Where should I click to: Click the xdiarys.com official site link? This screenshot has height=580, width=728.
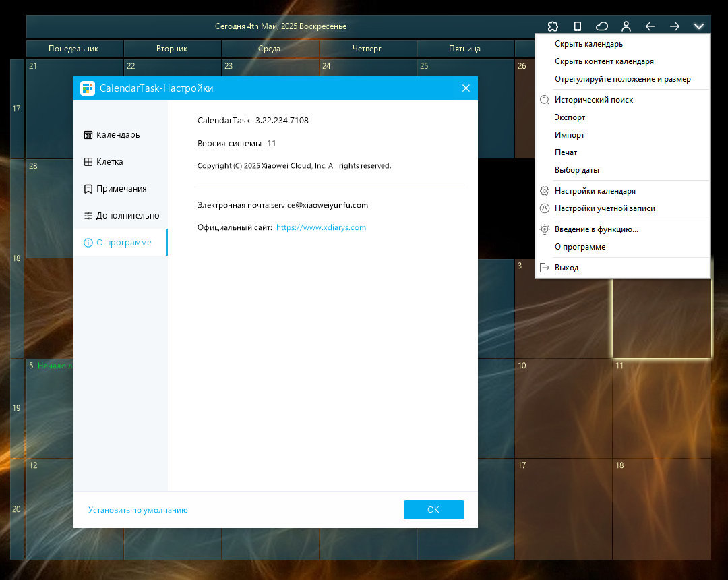coord(321,228)
